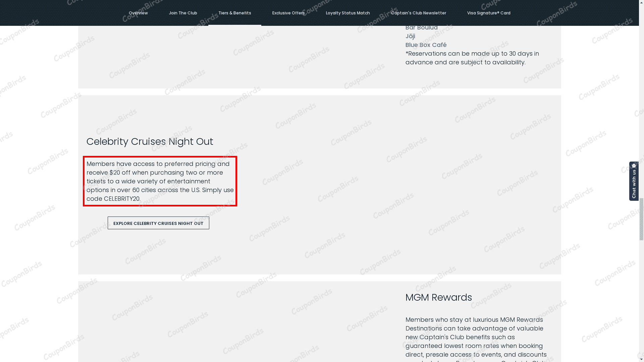Image resolution: width=644 pixels, height=362 pixels.
Task: Open the Exclusive Offers section
Action: tap(288, 13)
